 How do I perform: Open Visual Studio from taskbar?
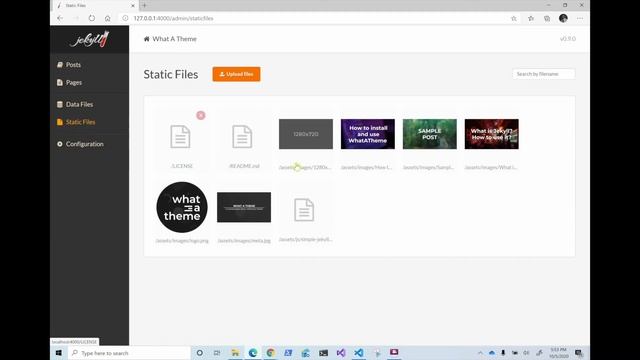(x=341, y=353)
